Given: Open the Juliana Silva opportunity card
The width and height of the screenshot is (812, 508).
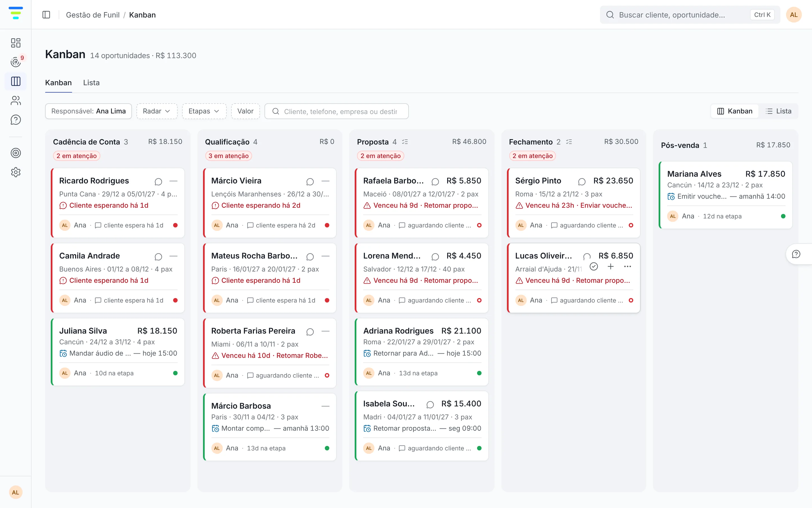Looking at the screenshot, I should [x=118, y=352].
